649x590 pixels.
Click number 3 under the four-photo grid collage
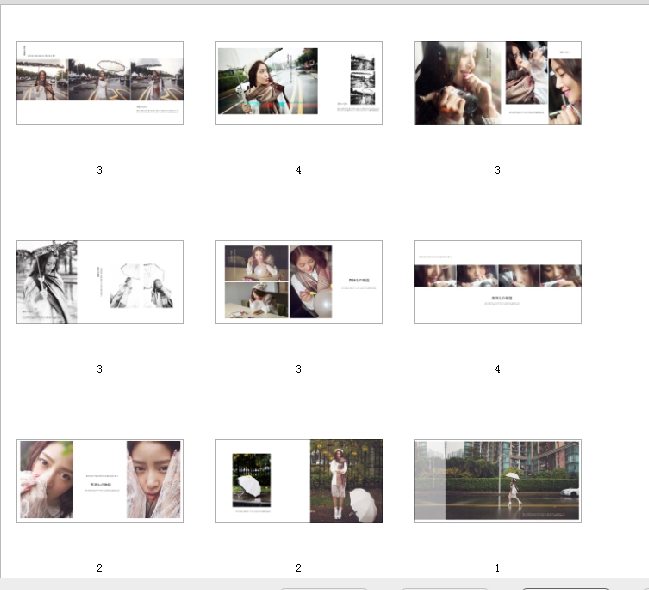tap(299, 369)
